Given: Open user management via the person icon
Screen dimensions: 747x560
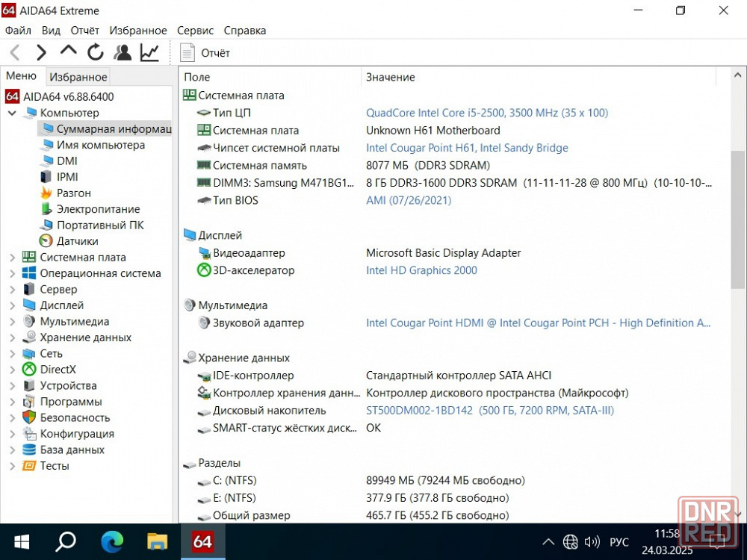Looking at the screenshot, I should (123, 52).
